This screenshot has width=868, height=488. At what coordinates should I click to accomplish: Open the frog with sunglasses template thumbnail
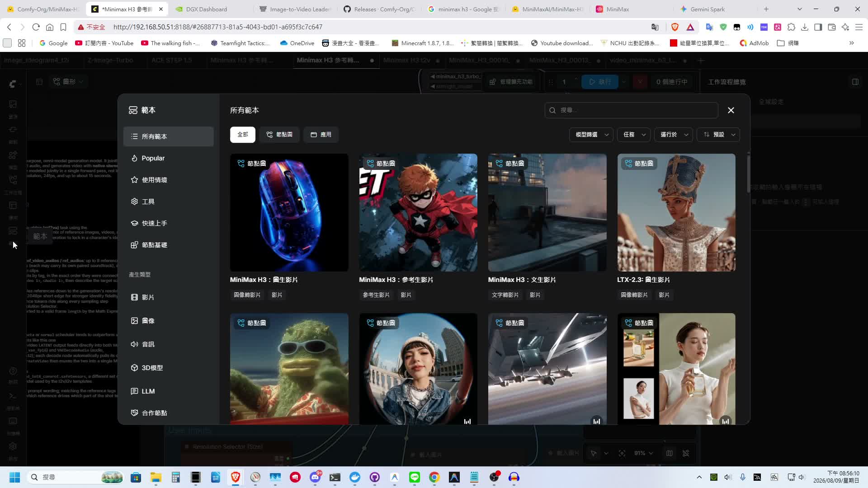click(x=289, y=369)
